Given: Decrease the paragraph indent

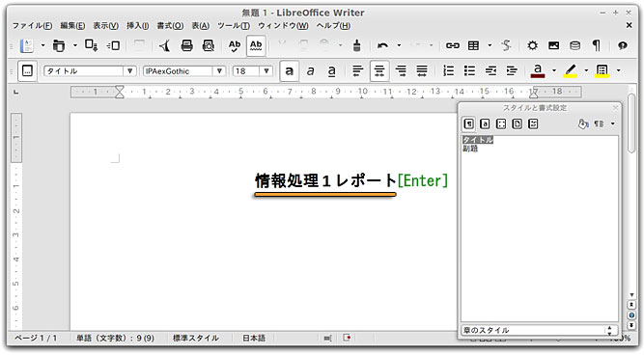Looking at the screenshot, I should pyautogui.click(x=490, y=71).
